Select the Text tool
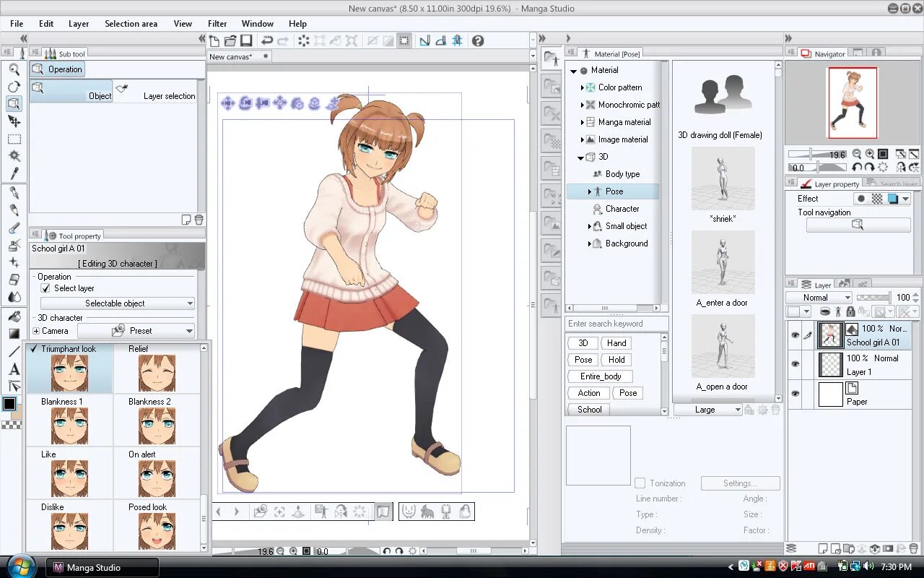This screenshot has height=578, width=924. (14, 368)
